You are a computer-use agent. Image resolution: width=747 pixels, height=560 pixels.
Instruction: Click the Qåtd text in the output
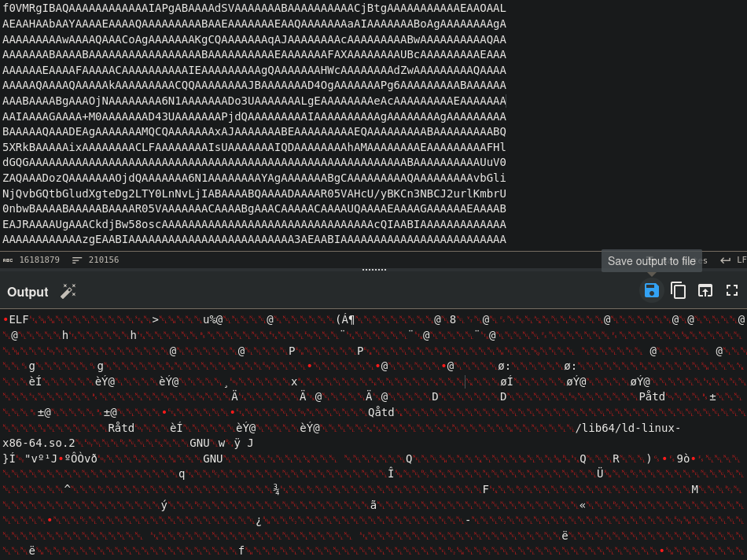[381, 412]
